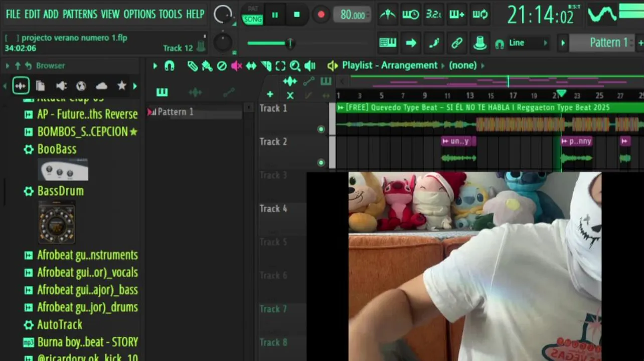Image resolution: width=644 pixels, height=361 pixels.
Task: Select the browser web globe tab
Action: point(81,86)
